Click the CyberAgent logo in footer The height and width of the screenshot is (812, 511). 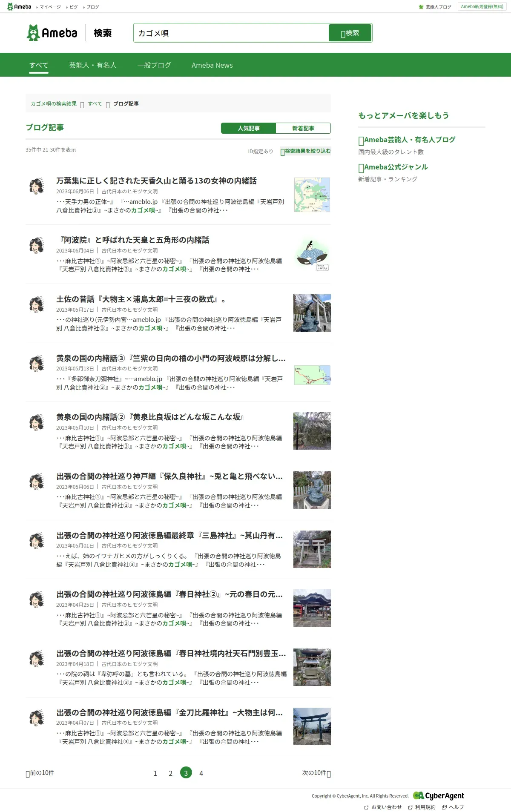(x=439, y=795)
